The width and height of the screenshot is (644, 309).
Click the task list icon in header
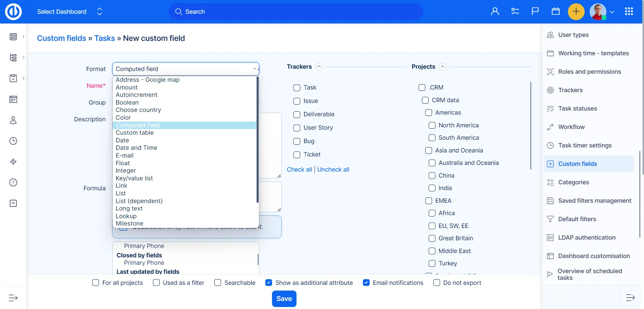(515, 12)
